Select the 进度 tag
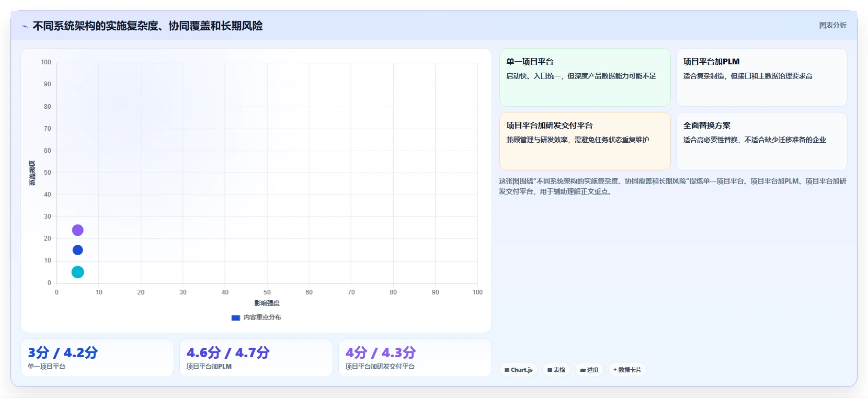 [x=589, y=370]
